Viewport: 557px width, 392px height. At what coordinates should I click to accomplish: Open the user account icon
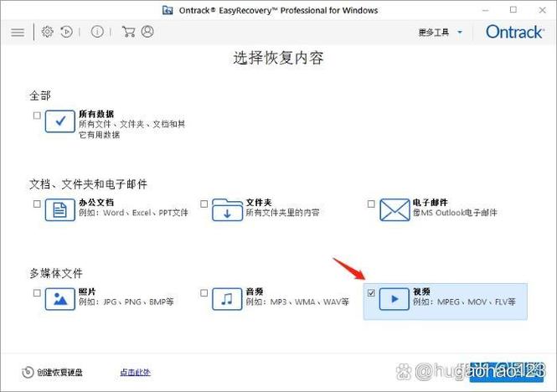pos(147,31)
